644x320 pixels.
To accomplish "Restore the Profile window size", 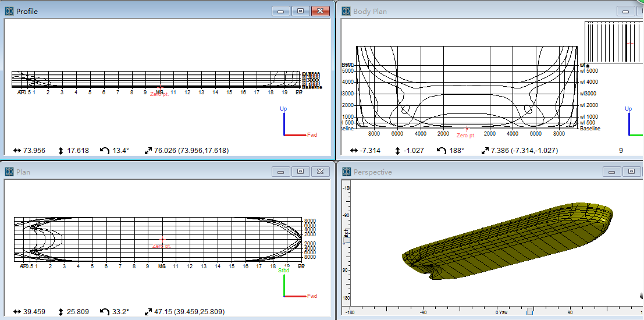I will point(300,11).
